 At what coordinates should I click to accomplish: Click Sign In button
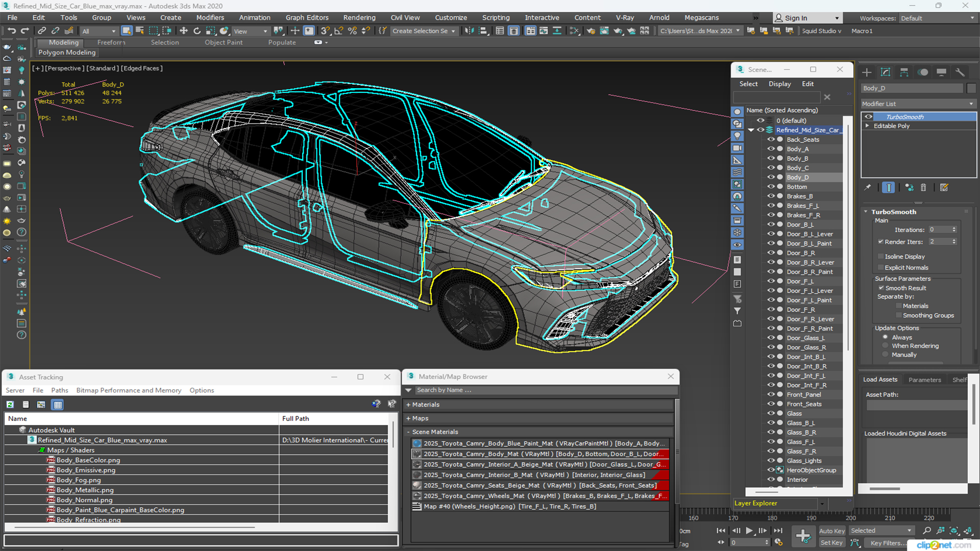(x=806, y=18)
